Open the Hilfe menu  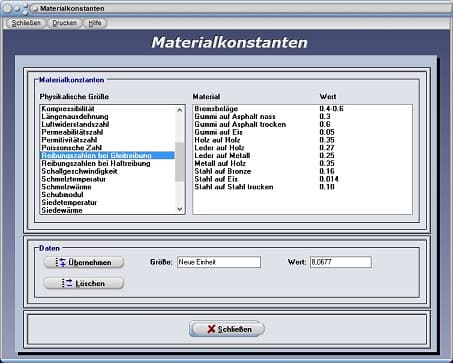coord(95,23)
